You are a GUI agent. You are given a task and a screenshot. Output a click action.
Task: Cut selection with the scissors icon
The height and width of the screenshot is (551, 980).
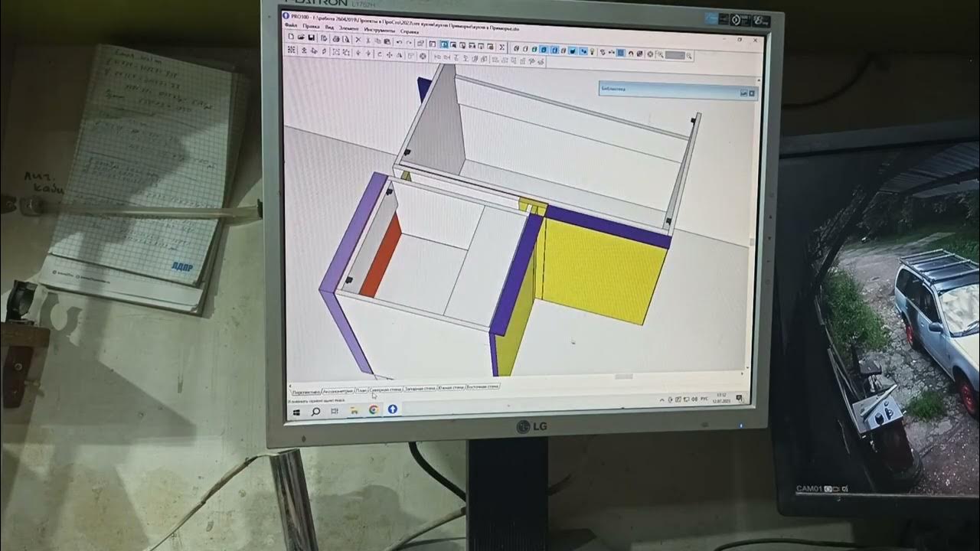tap(368, 41)
